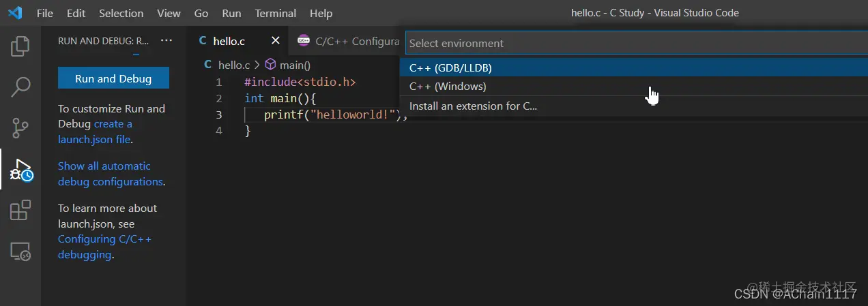Viewport: 868px width, 306px height.
Task: Click the Run and Debug button
Action: (x=113, y=78)
